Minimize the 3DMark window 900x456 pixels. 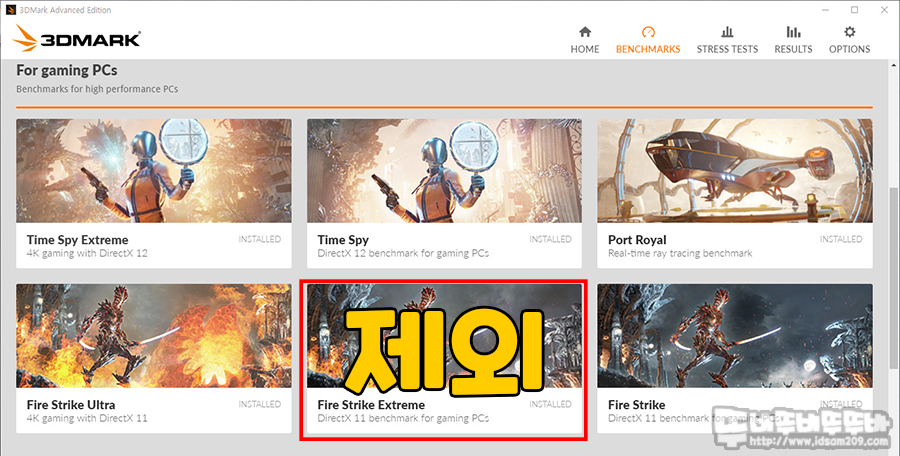(824, 10)
